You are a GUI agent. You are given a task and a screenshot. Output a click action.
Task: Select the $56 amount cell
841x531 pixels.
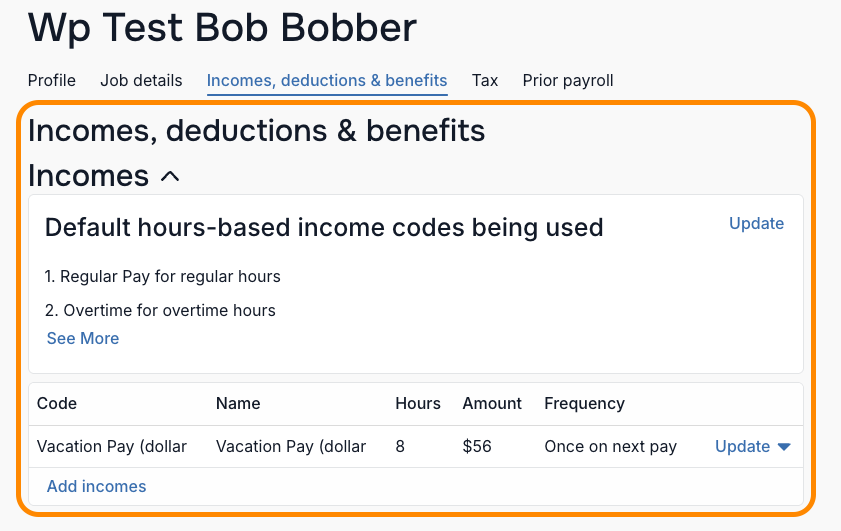477,446
